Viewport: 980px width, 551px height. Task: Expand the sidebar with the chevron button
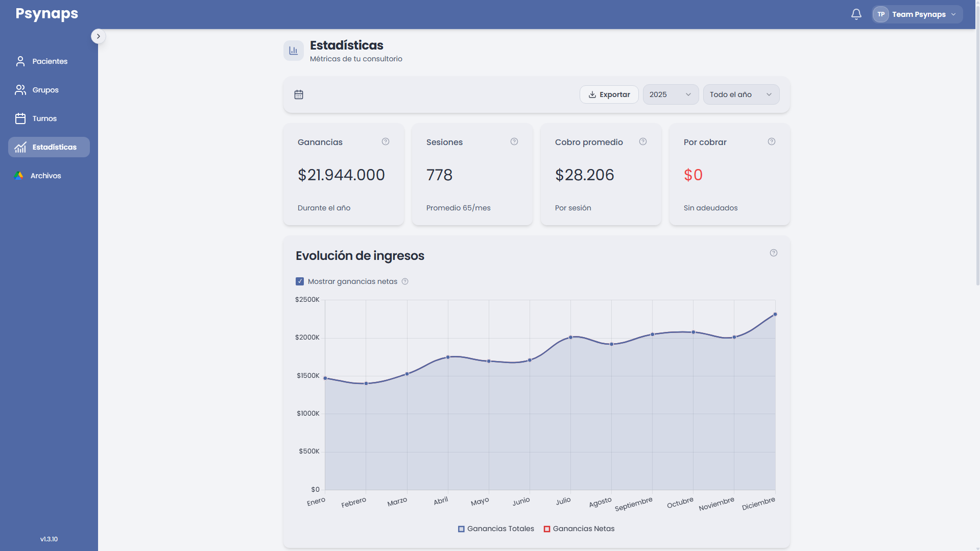(x=99, y=36)
